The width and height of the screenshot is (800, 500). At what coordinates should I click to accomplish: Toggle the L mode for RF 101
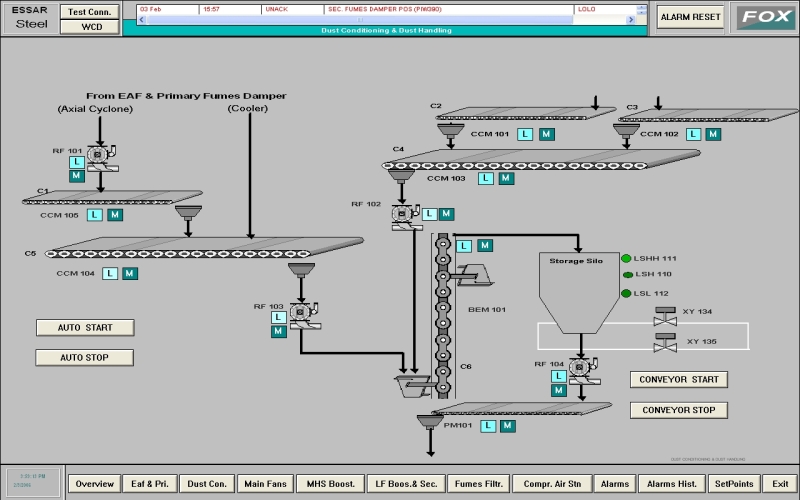77,162
